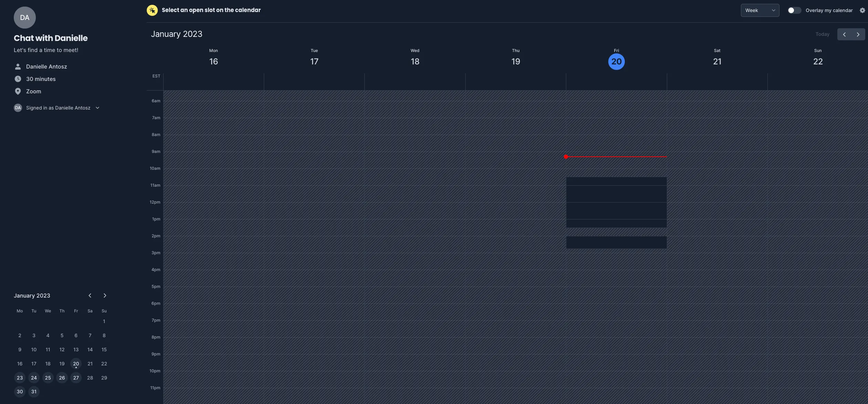The image size is (868, 404).
Task: Open settings via the gear icon
Action: (x=863, y=10)
